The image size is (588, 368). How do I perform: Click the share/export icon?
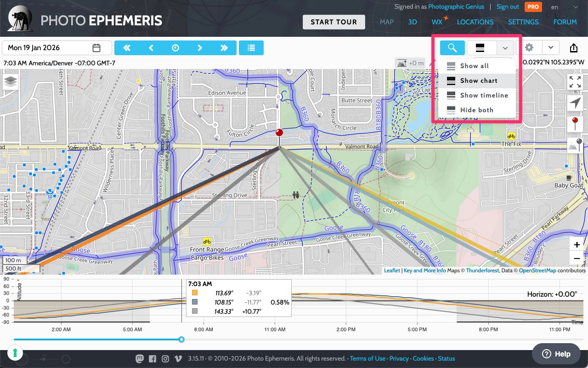coord(573,48)
